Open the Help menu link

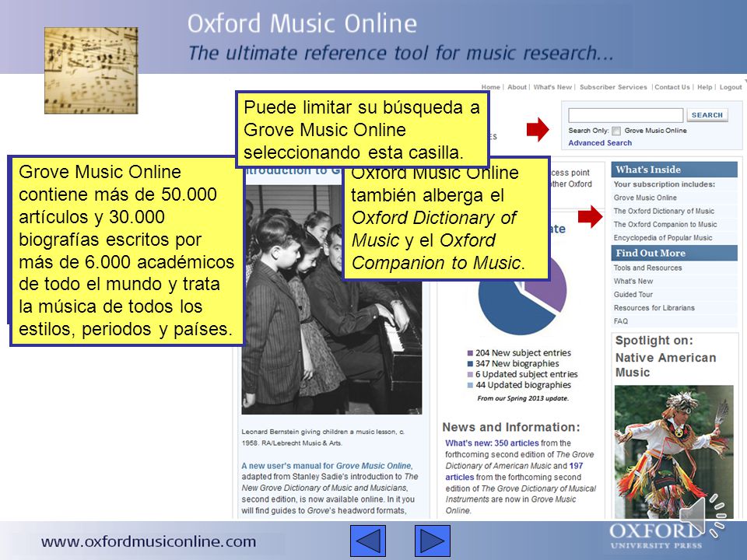pos(705,87)
